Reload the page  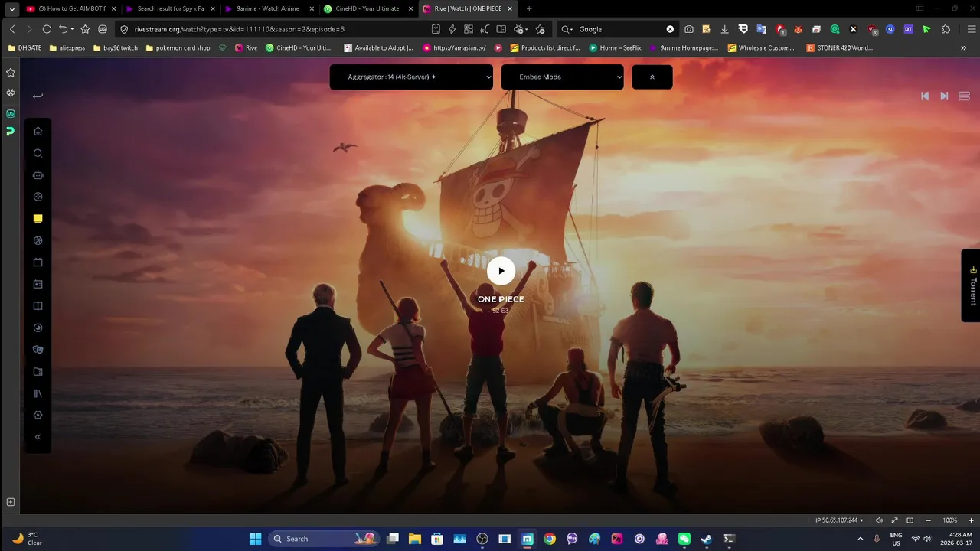[x=47, y=29]
